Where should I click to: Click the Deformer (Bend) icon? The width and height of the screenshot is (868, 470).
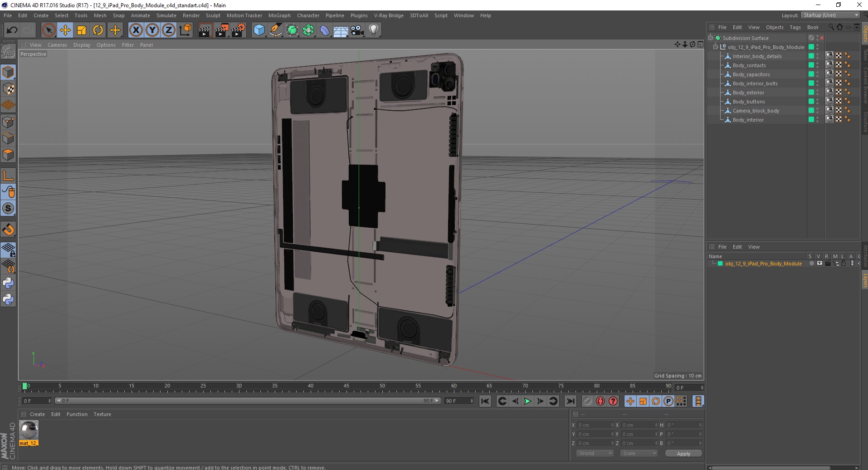(x=325, y=30)
